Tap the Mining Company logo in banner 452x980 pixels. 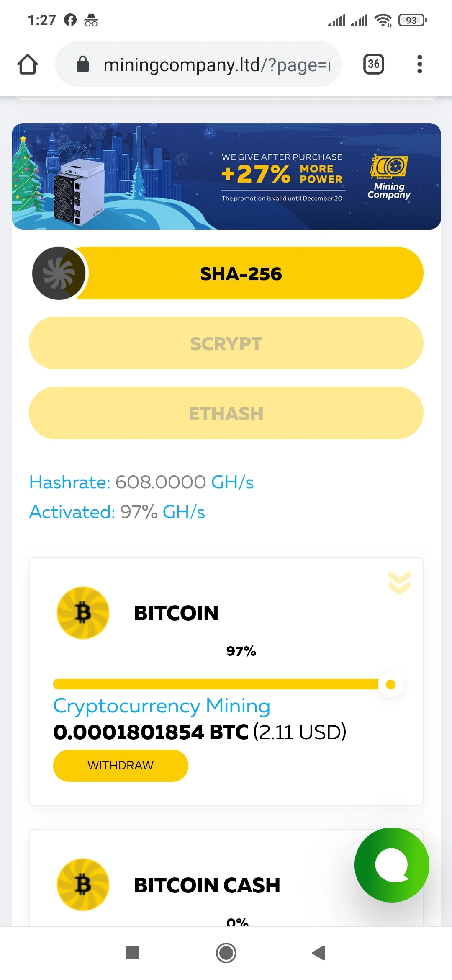(x=389, y=177)
